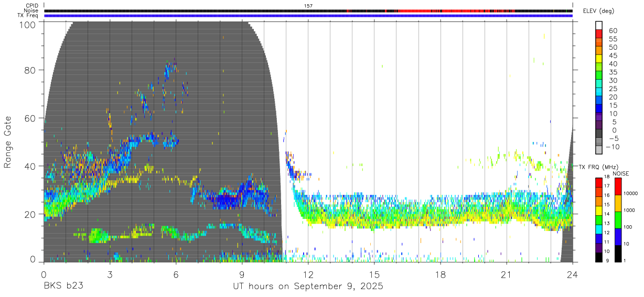Click the 21 tick on UT hours axis
Screen dimensions: 644x297
tap(507, 274)
